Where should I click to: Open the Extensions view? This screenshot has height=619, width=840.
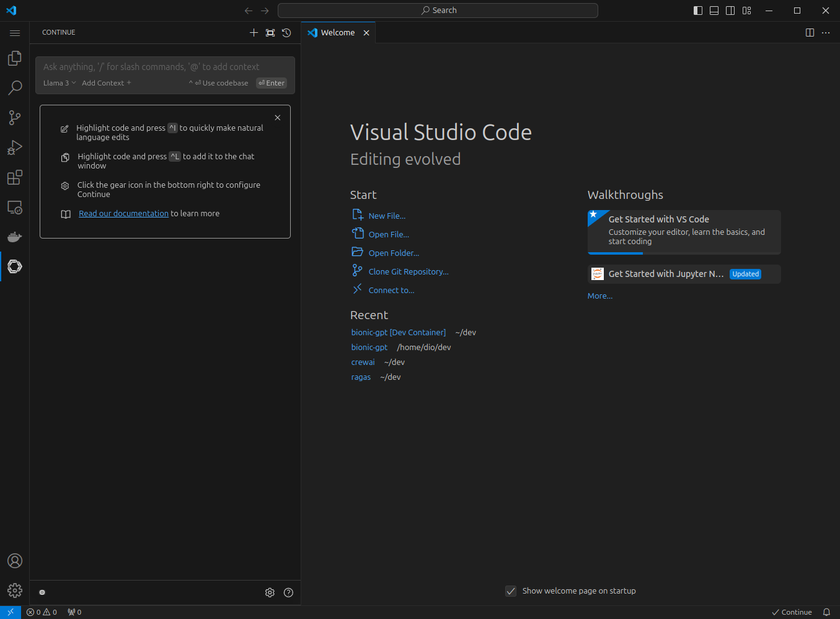pyautogui.click(x=14, y=178)
